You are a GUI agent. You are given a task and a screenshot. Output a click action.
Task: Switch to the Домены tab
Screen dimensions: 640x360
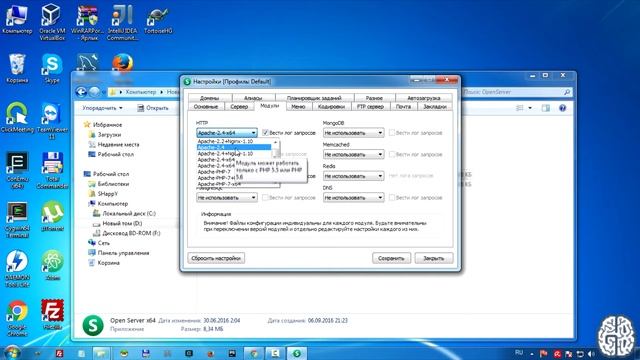pyautogui.click(x=210, y=98)
